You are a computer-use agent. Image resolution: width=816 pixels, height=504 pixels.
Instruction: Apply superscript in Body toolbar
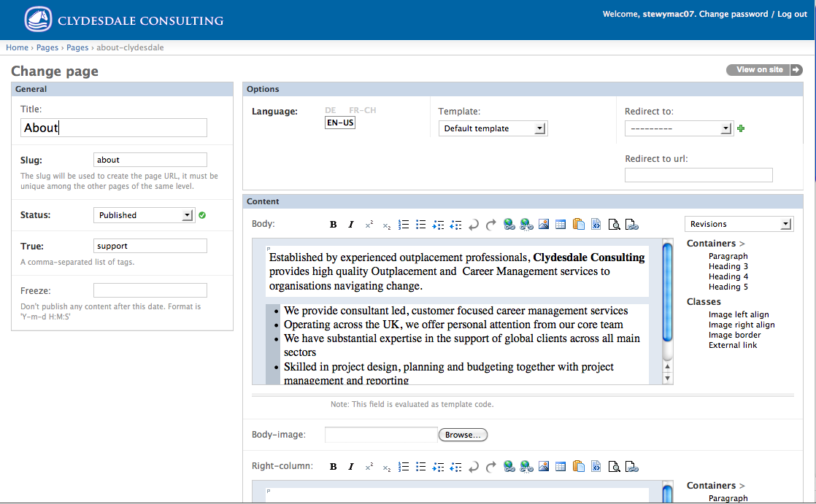[x=369, y=225]
